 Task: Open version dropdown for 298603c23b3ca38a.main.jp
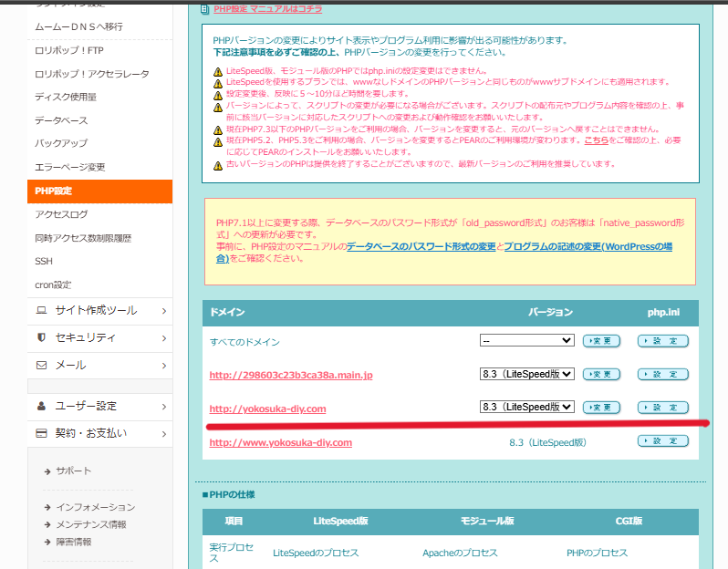(x=526, y=374)
